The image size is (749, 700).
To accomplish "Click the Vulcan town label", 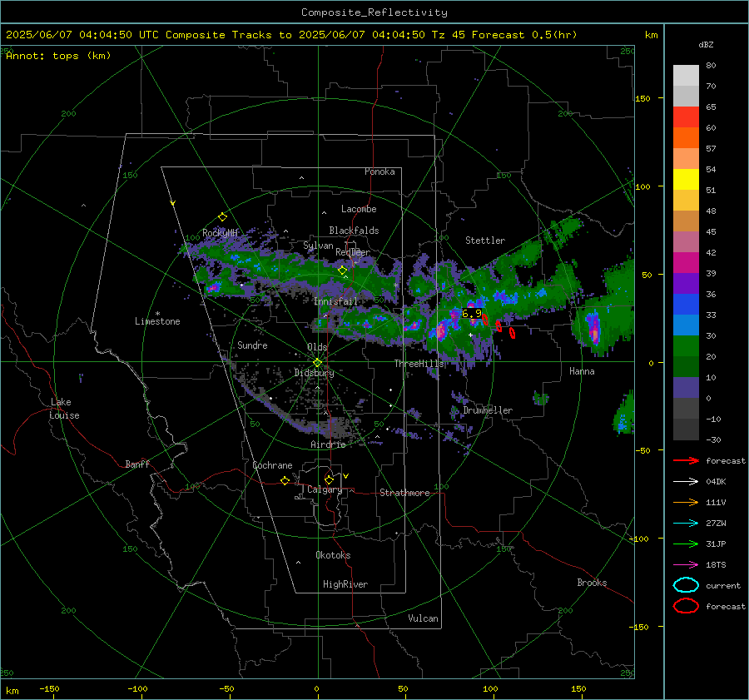I will click(423, 618).
